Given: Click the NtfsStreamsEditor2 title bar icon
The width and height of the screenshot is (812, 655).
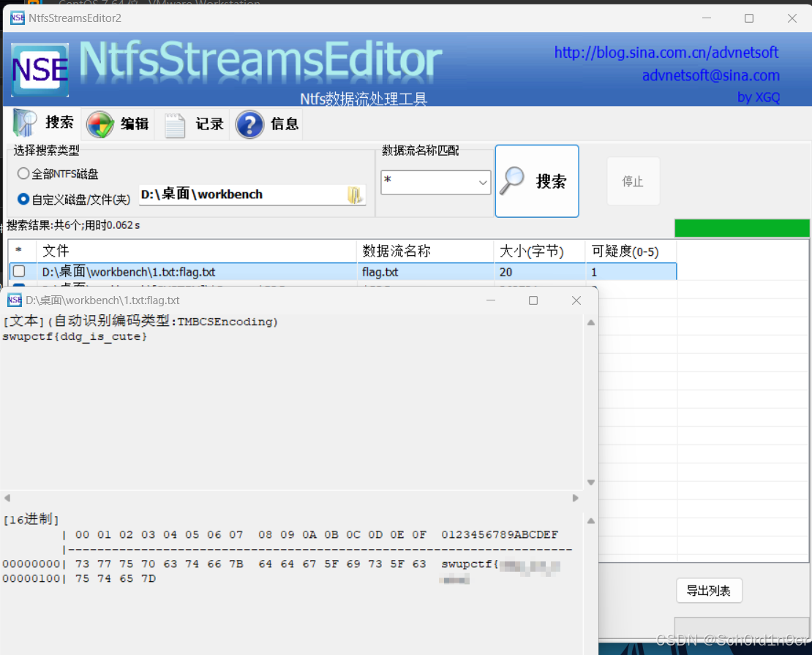Looking at the screenshot, I should click(x=18, y=18).
